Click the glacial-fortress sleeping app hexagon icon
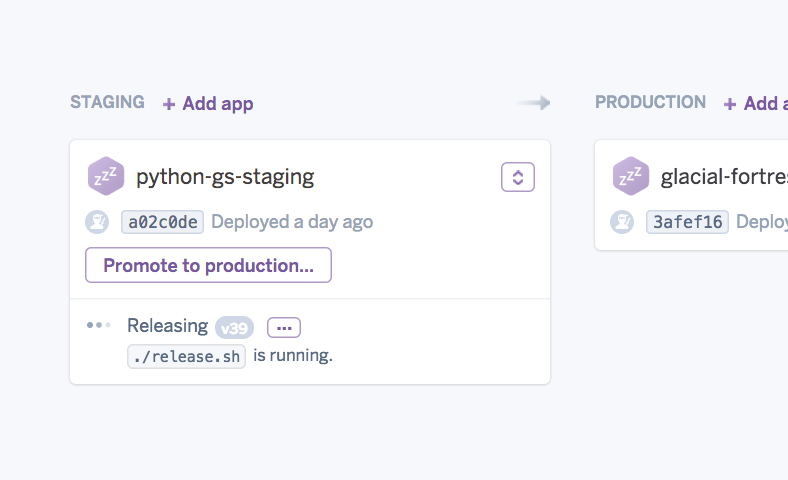 click(x=631, y=176)
